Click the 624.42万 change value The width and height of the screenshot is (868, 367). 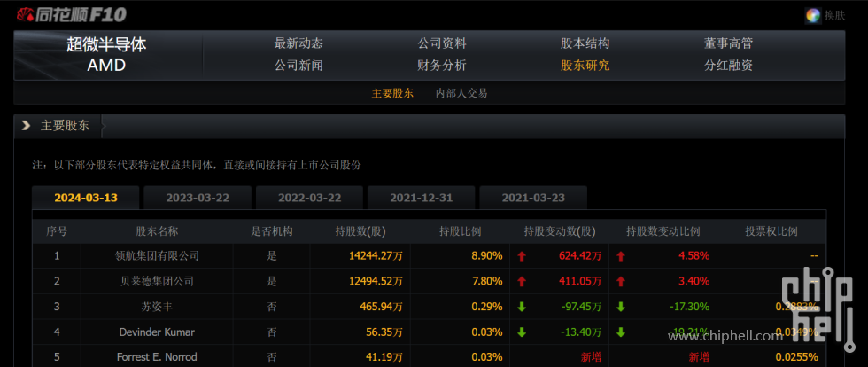[x=579, y=256]
